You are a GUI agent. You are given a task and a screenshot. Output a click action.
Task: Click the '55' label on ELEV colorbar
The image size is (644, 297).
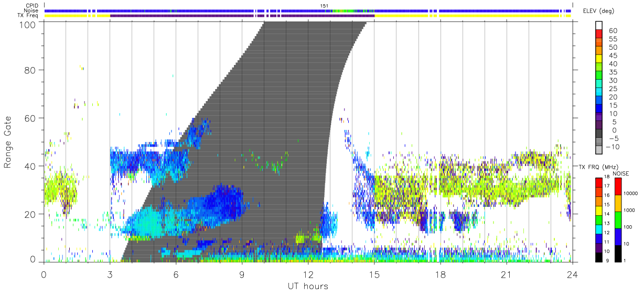click(x=613, y=39)
